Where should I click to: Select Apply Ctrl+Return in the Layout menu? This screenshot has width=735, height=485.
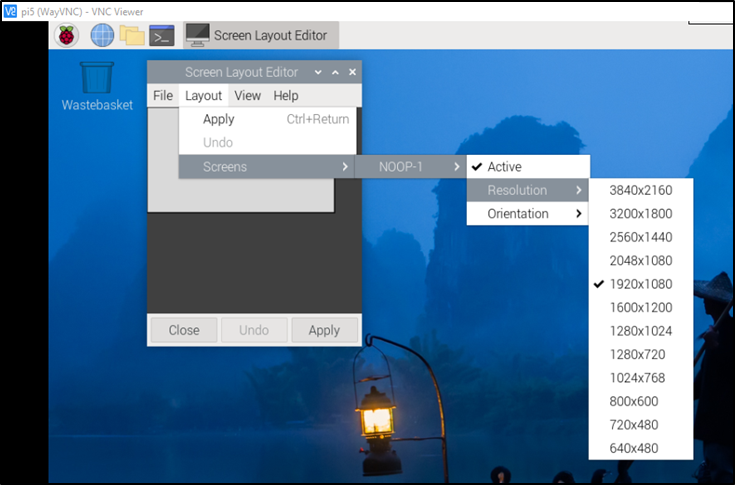(x=267, y=119)
